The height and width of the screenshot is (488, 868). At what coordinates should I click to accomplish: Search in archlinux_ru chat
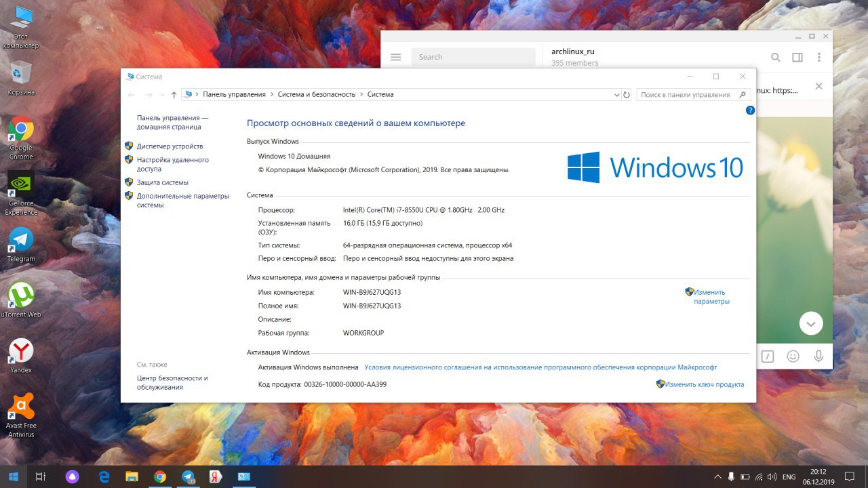click(x=776, y=58)
